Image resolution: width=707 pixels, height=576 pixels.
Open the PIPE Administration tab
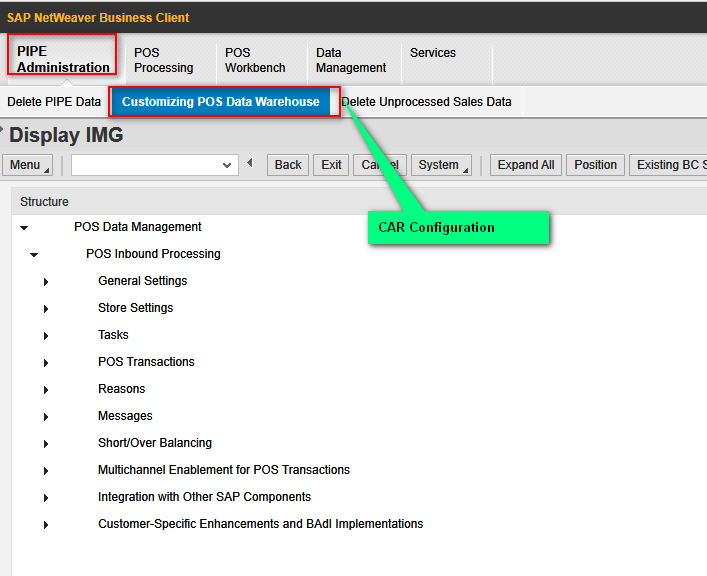(62, 60)
